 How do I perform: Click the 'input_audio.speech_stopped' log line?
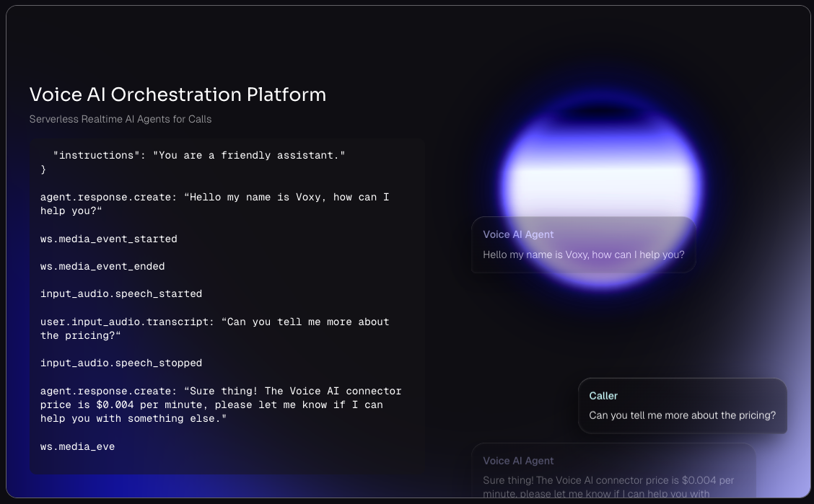tap(121, 363)
